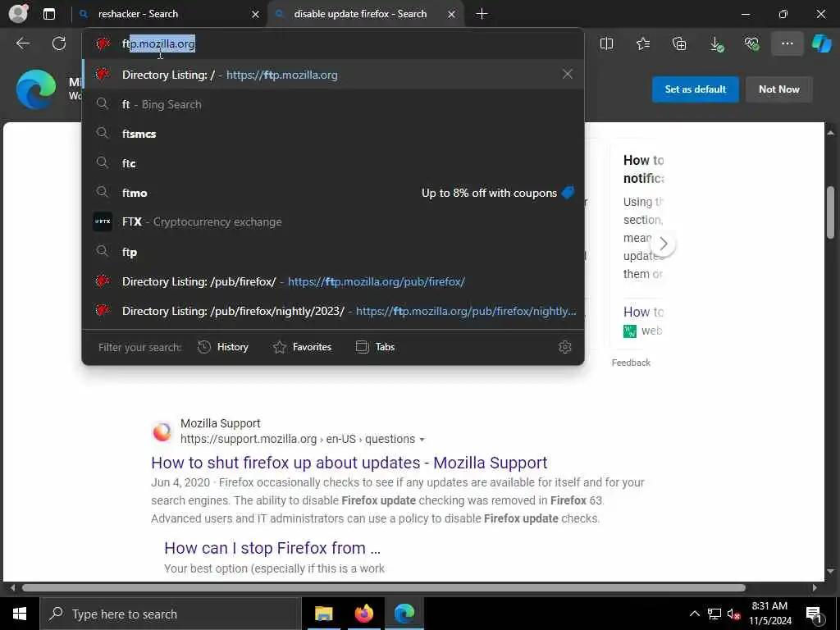Click the Mozilla Support site icon
This screenshot has width=840, height=630.
click(x=162, y=431)
